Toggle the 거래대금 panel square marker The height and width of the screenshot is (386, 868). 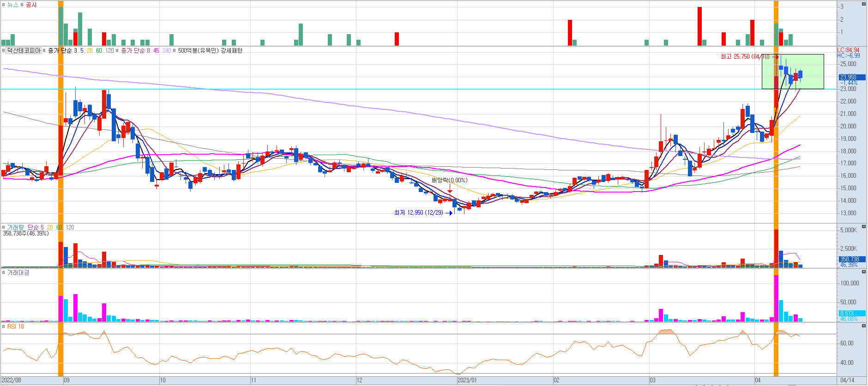pyautogui.click(x=4, y=272)
